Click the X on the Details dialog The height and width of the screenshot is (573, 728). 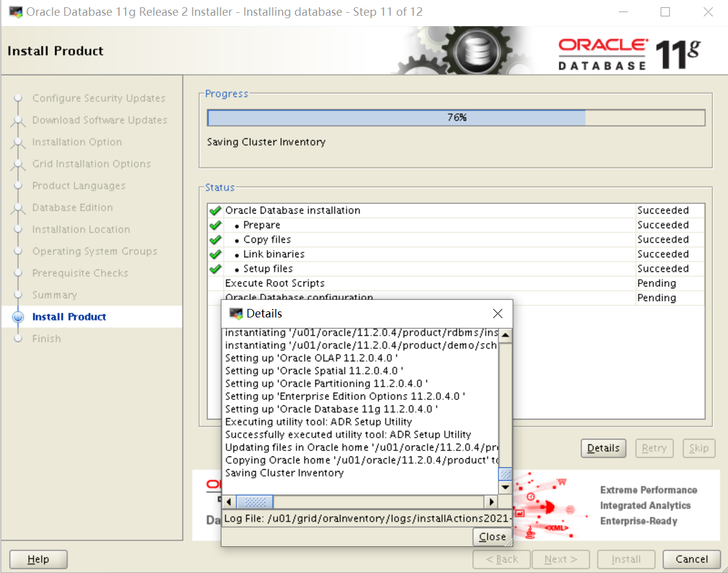coord(497,313)
